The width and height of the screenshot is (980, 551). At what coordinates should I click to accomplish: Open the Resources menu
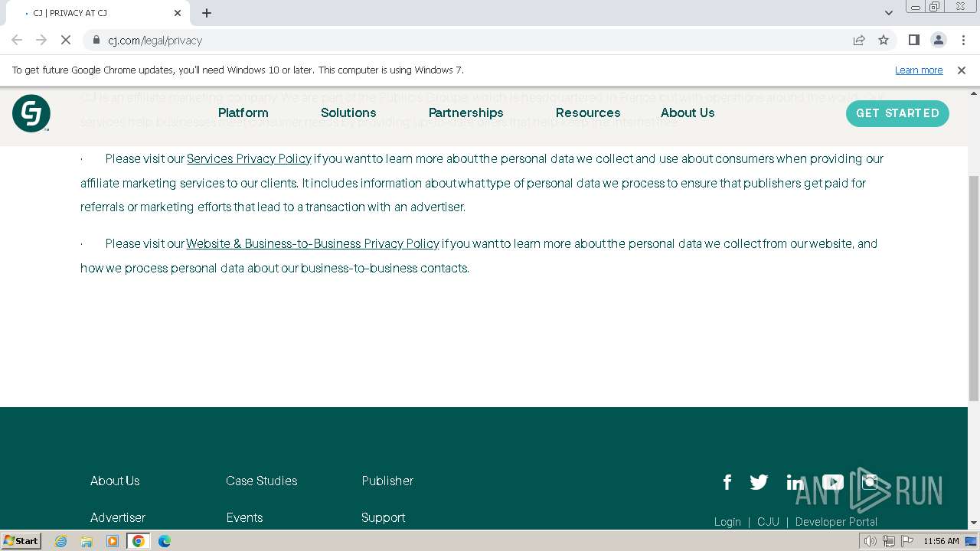point(588,112)
